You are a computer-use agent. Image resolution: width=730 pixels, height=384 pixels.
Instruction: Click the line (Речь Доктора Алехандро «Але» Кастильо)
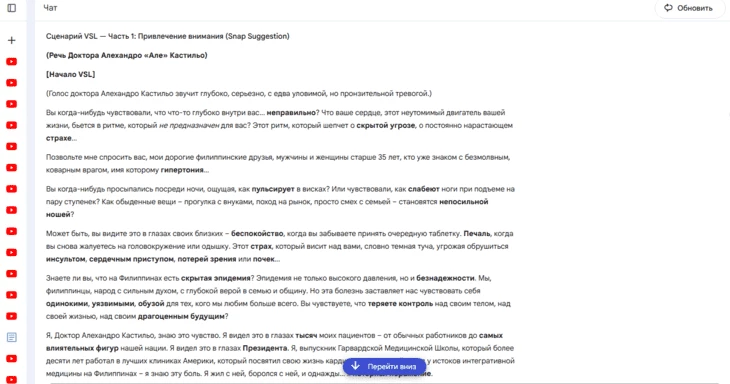coord(127,55)
